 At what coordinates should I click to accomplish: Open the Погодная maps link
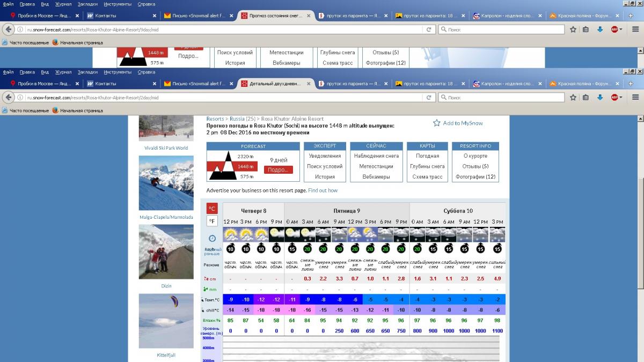click(x=427, y=156)
